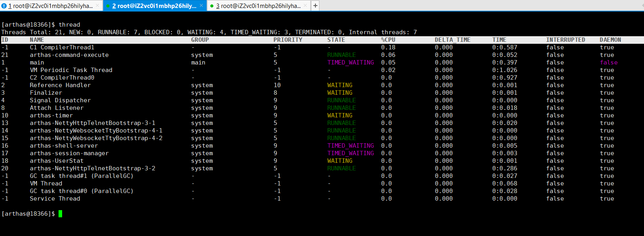Screen dimensions: 644x236
Task: Click the green status dot on tab 3
Action: coord(212,6)
